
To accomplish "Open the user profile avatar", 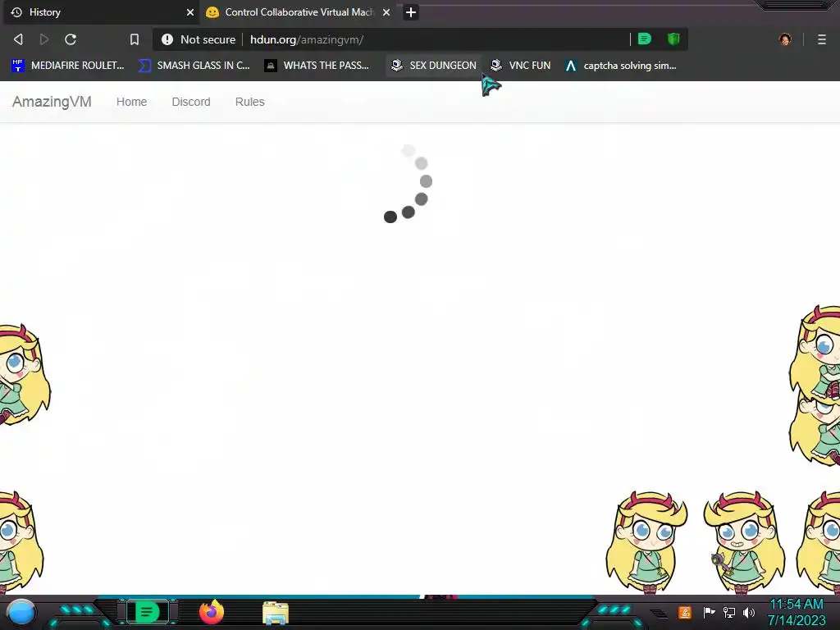I will (x=785, y=39).
